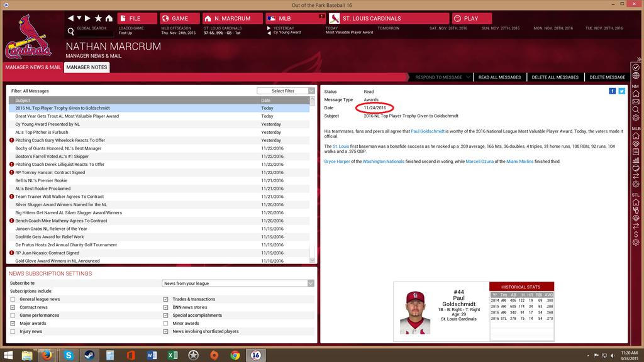Screen dimensions: 644x362
Task: Click the global search magnifier icon
Action: pos(71,31)
